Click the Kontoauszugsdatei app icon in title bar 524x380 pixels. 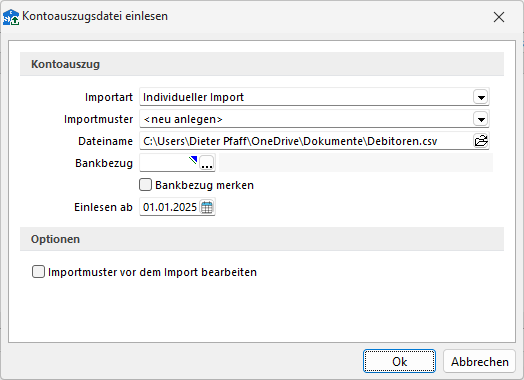click(x=11, y=17)
